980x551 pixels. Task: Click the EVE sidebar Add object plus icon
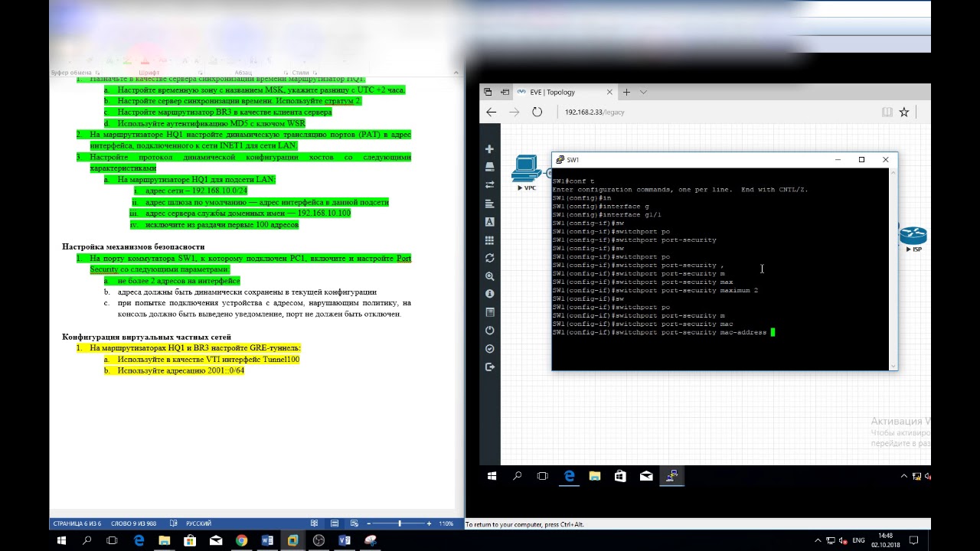(x=490, y=149)
